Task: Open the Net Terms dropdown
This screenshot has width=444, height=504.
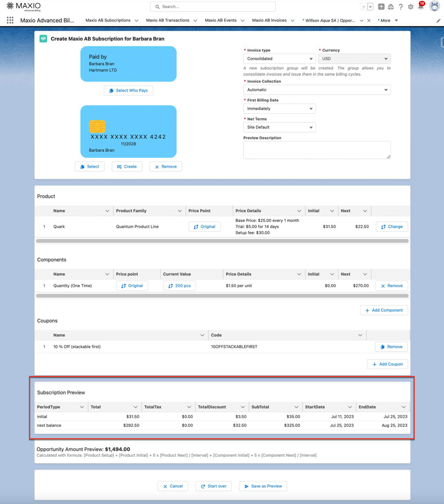Action: [x=279, y=127]
